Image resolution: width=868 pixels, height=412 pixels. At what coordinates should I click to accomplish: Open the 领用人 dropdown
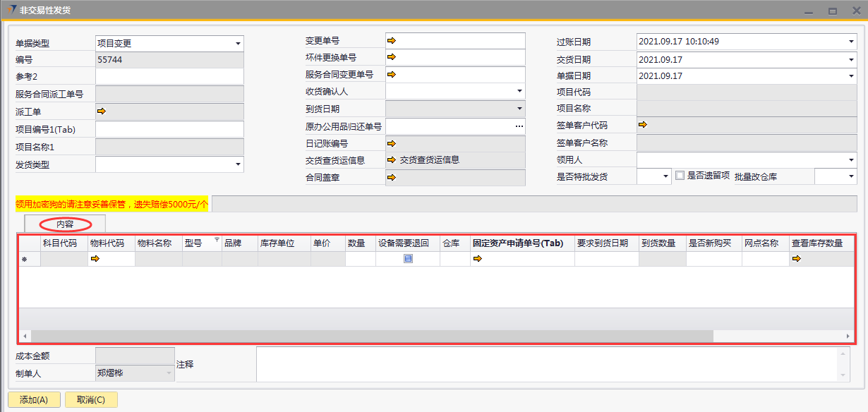pos(851,160)
